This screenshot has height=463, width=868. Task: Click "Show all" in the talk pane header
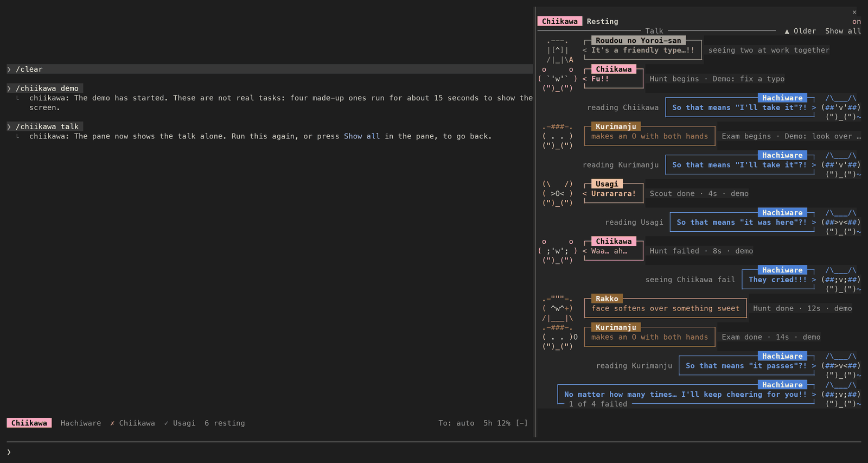pyautogui.click(x=843, y=31)
